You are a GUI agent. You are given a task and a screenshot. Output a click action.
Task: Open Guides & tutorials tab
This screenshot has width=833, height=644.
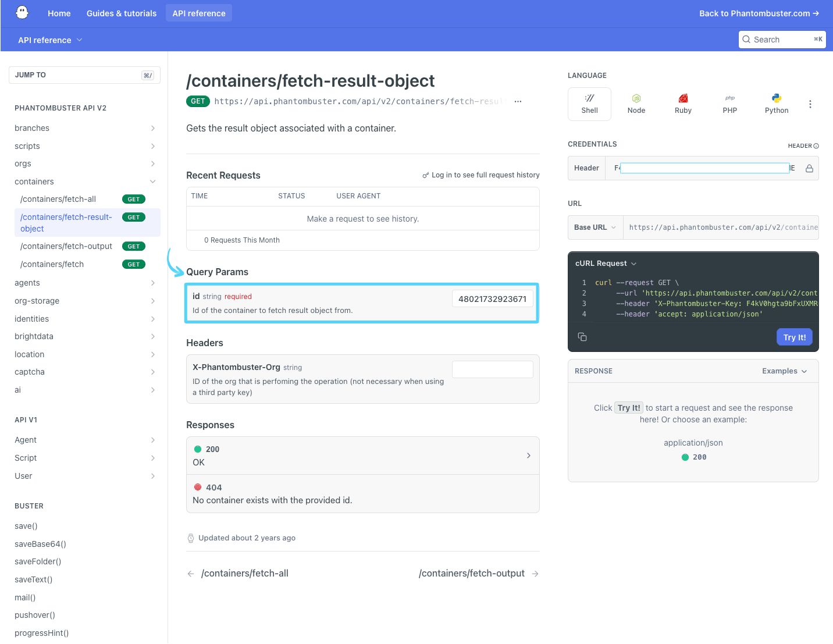pos(122,13)
